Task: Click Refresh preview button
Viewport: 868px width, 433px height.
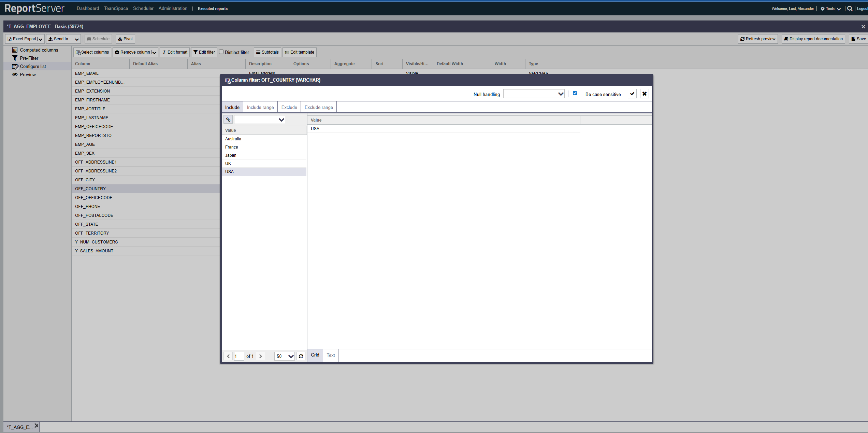Action: [x=758, y=39]
